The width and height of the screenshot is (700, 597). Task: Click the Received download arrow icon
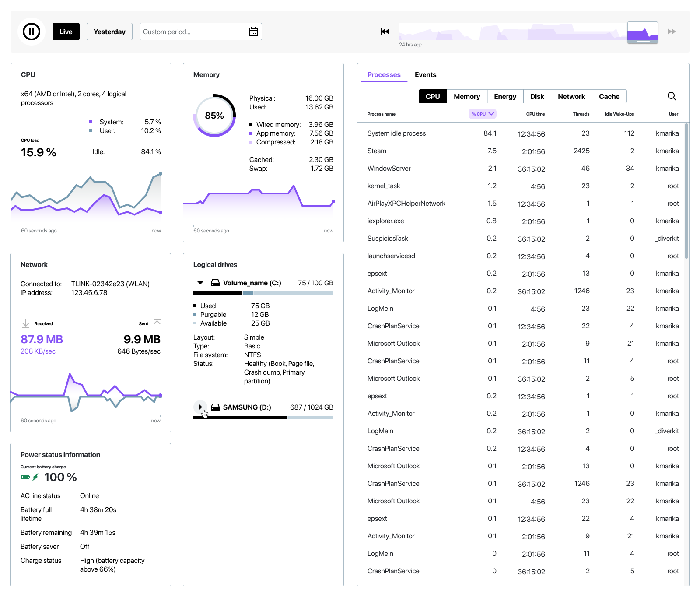(x=26, y=323)
